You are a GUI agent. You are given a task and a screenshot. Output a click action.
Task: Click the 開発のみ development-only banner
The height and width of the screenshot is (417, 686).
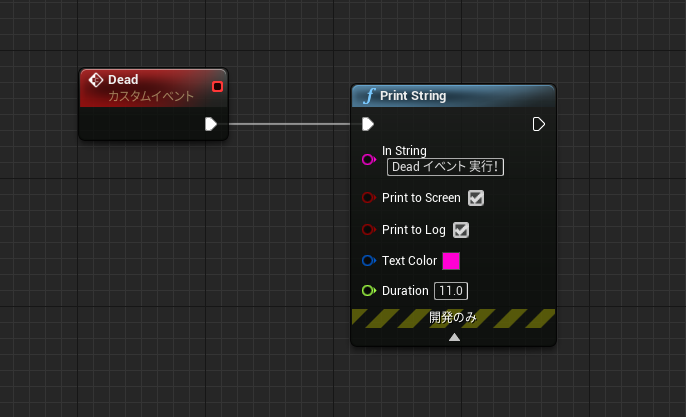[x=453, y=318]
